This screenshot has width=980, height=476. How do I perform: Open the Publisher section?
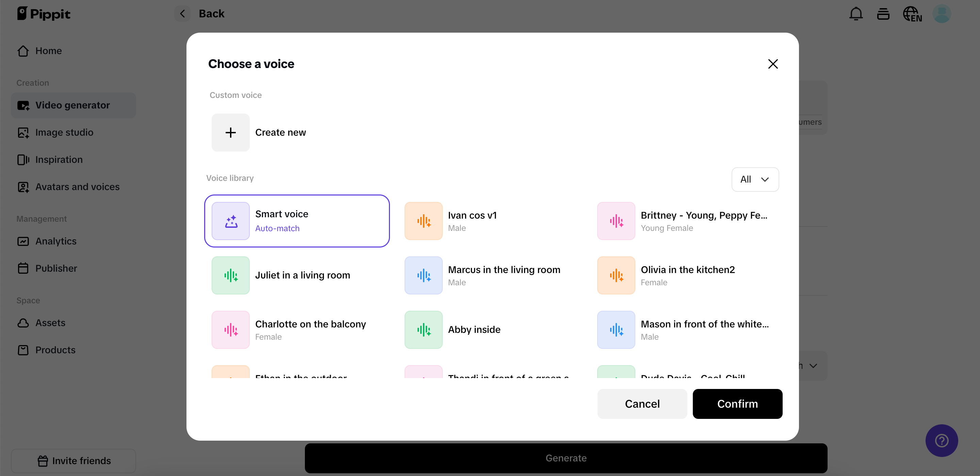coord(56,268)
